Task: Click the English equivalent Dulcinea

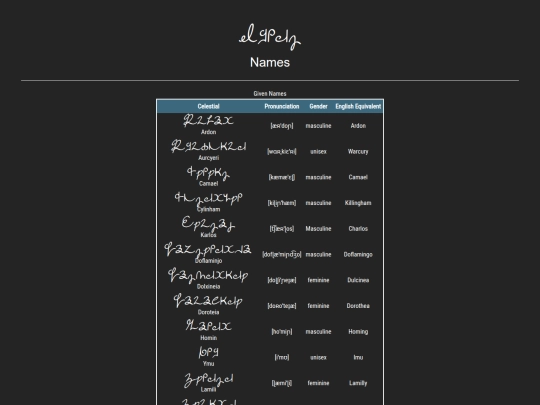Action: [358, 280]
